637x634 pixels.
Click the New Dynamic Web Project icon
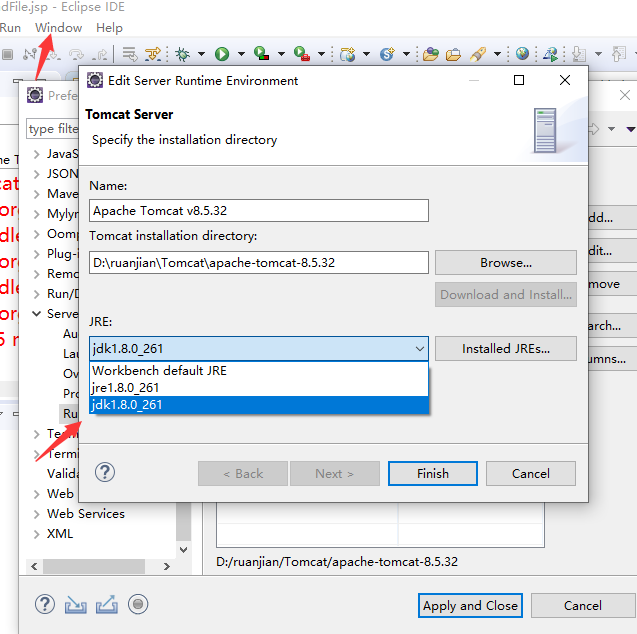pos(347,54)
